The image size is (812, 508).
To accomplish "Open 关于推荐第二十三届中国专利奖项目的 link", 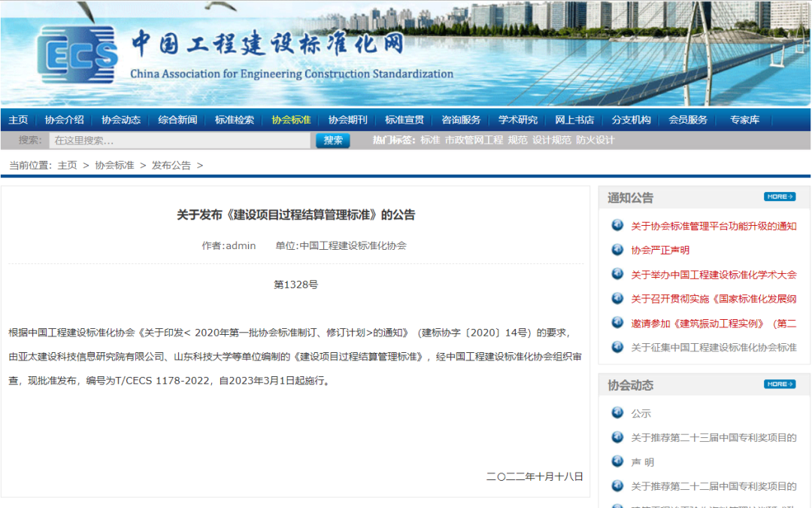I will tap(713, 437).
